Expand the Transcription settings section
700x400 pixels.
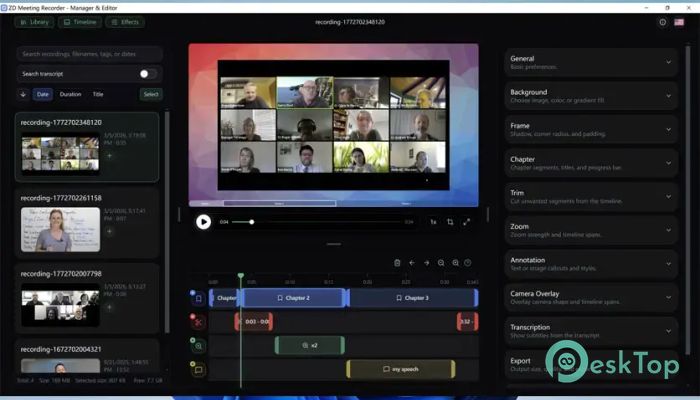point(591,331)
